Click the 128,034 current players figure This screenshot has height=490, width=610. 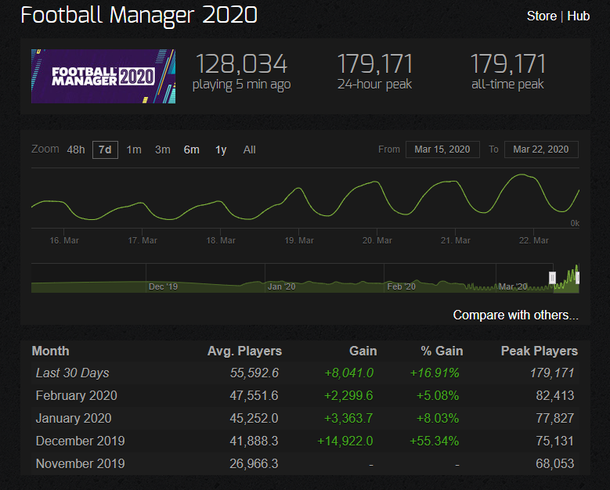[x=242, y=64]
